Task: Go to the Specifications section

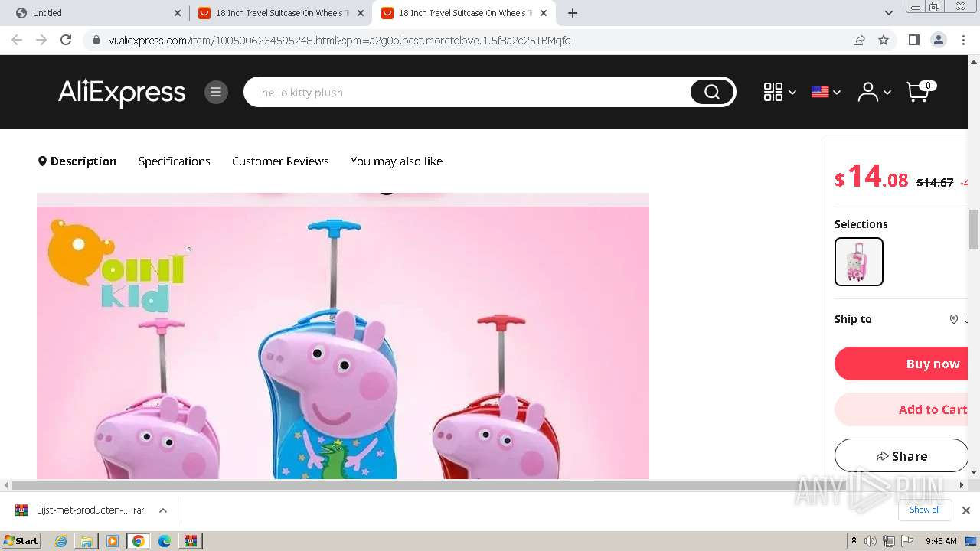Action: click(175, 161)
